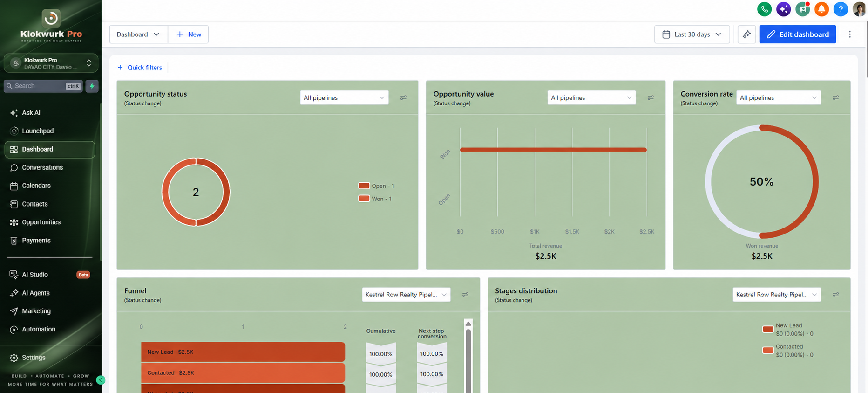Click the Edit dashboard button
The height and width of the screenshot is (393, 868).
click(x=798, y=34)
